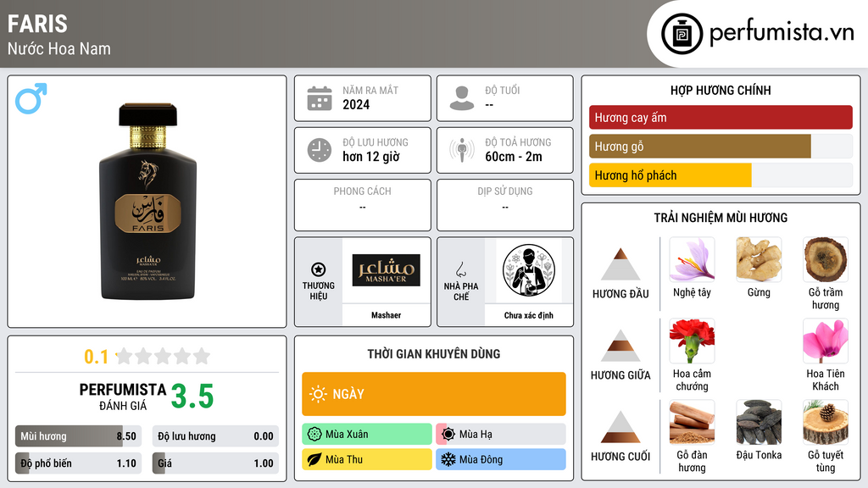Screen dimensions: 868x488
Task: Select the Nghệ tây saffron note image
Action: 692,259
